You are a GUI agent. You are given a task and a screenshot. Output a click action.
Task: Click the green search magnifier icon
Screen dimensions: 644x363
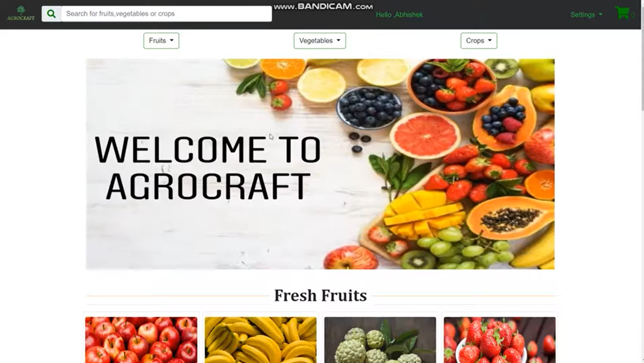[x=51, y=14]
